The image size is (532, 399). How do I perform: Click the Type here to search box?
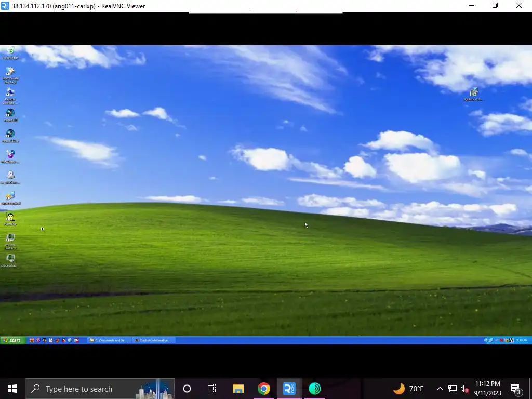pos(100,389)
